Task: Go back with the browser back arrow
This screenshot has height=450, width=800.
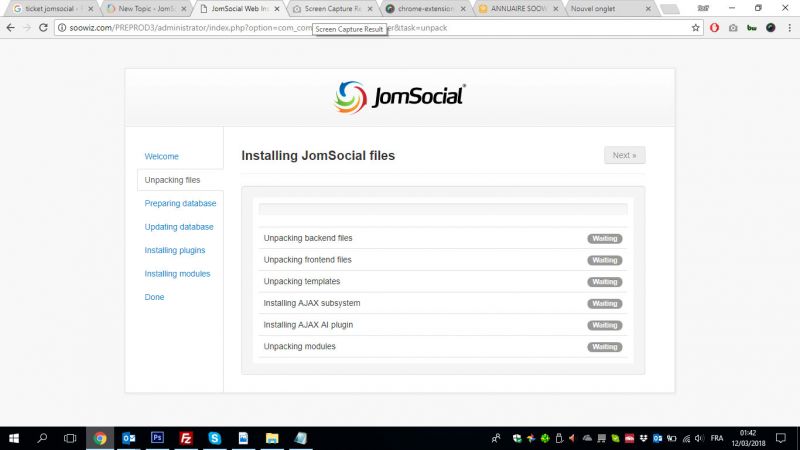Action: (x=10, y=28)
